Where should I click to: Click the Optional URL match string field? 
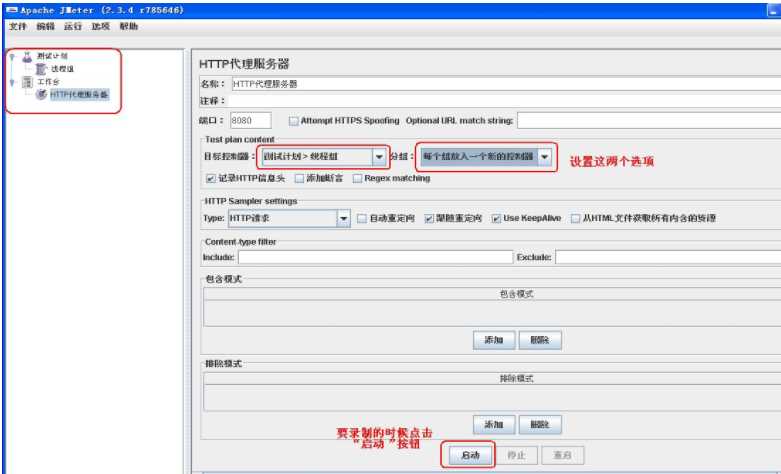649,120
